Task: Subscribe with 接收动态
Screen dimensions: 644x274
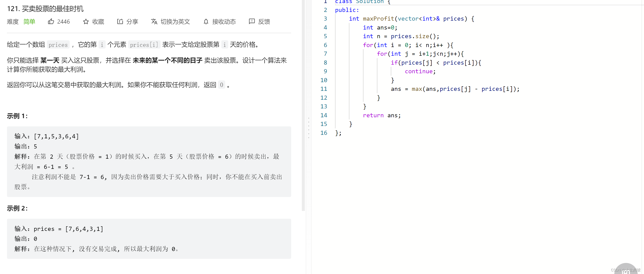Action: (x=224, y=22)
